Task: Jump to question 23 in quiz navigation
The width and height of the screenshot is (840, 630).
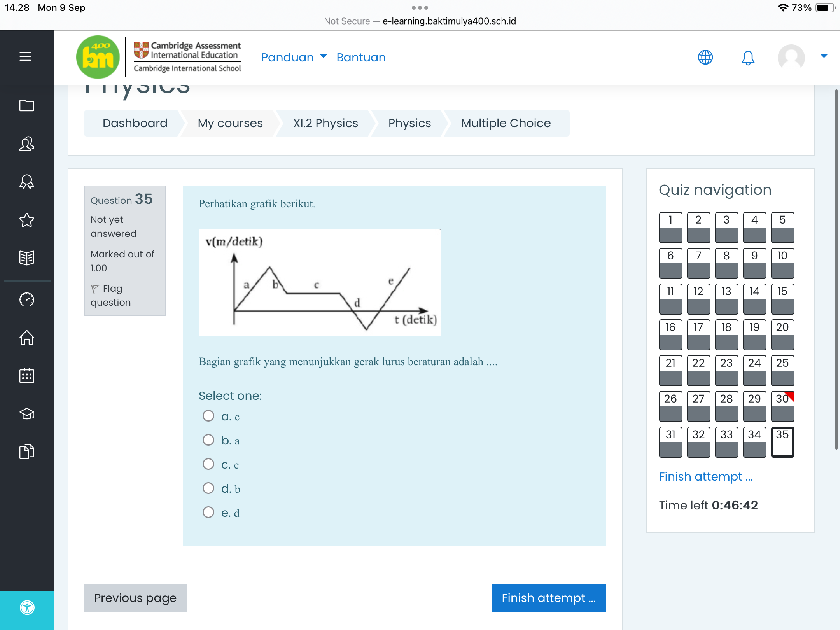Action: (726, 370)
